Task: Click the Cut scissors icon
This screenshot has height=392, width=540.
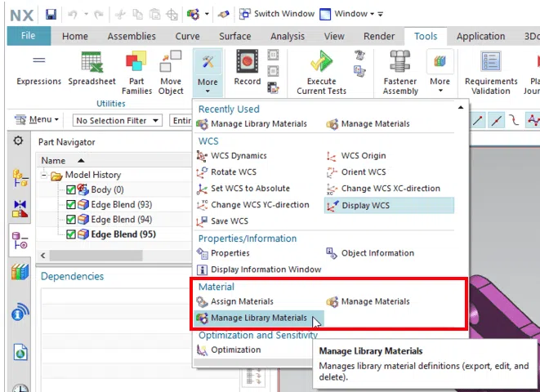Action: click(x=120, y=14)
